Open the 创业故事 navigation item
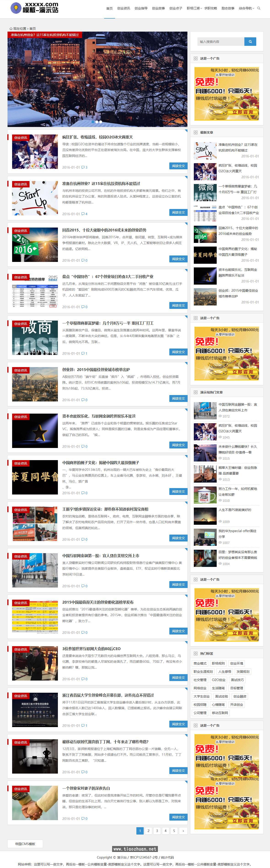Screen dimensions: 270x868 point(158,8)
